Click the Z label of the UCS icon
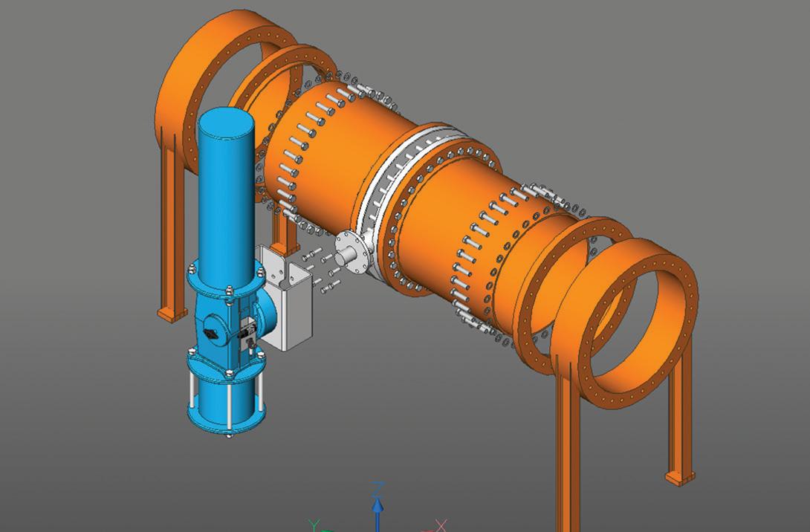Image resolution: width=810 pixels, height=532 pixels. pos(378,488)
